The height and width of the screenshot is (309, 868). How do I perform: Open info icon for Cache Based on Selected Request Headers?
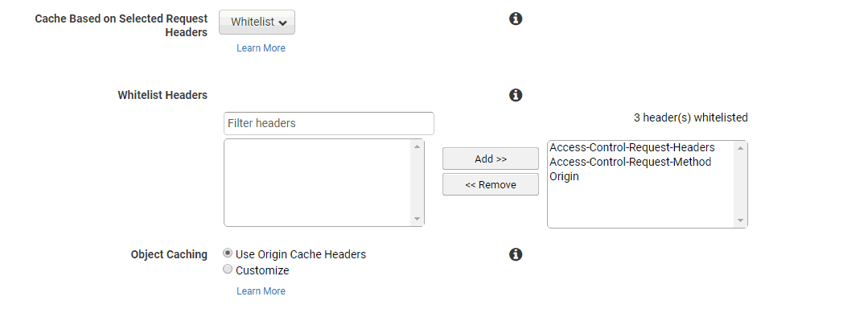click(x=516, y=19)
